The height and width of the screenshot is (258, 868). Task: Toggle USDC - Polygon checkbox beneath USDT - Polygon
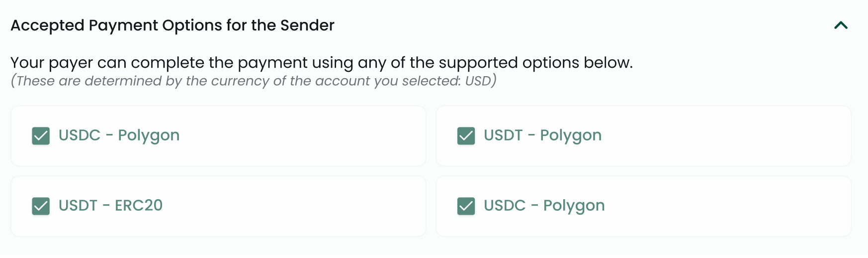click(x=466, y=206)
